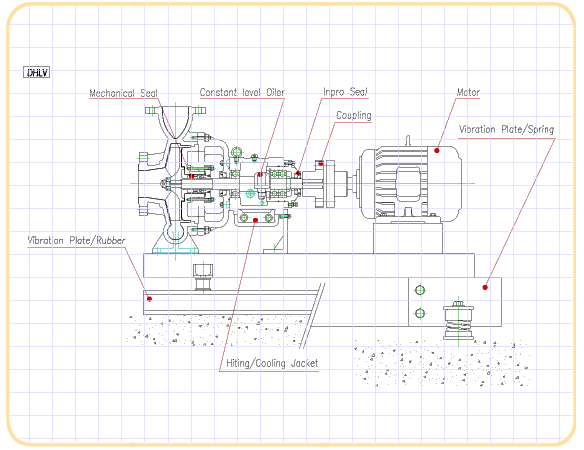
Task: Click the Vibration Plate/Rubber label
Action: coord(76,240)
